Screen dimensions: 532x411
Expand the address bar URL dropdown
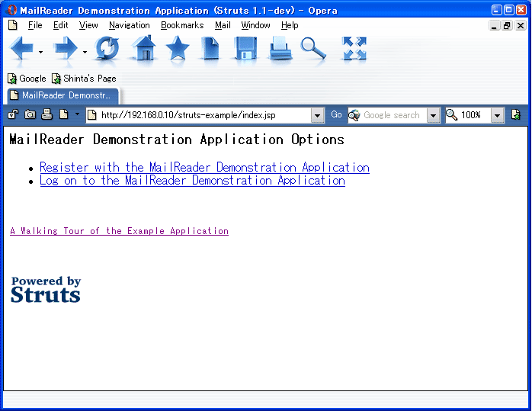[318, 115]
